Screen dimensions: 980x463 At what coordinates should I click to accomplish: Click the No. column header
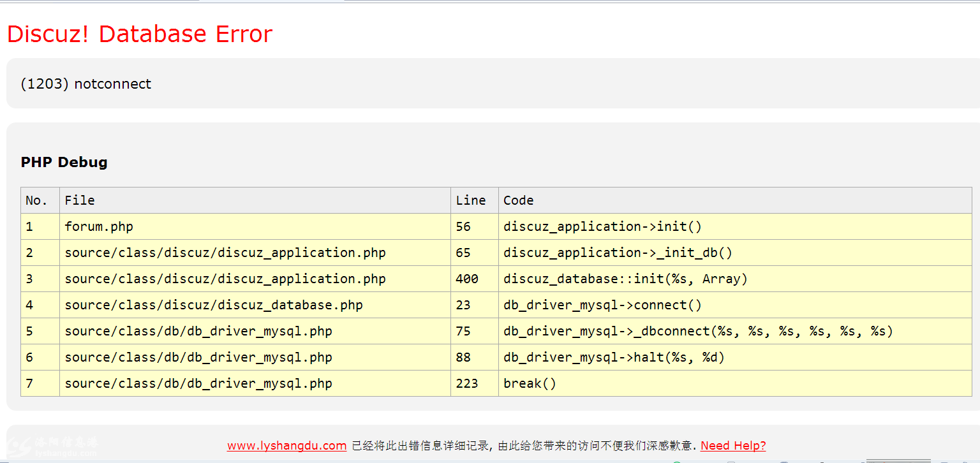tap(40, 200)
